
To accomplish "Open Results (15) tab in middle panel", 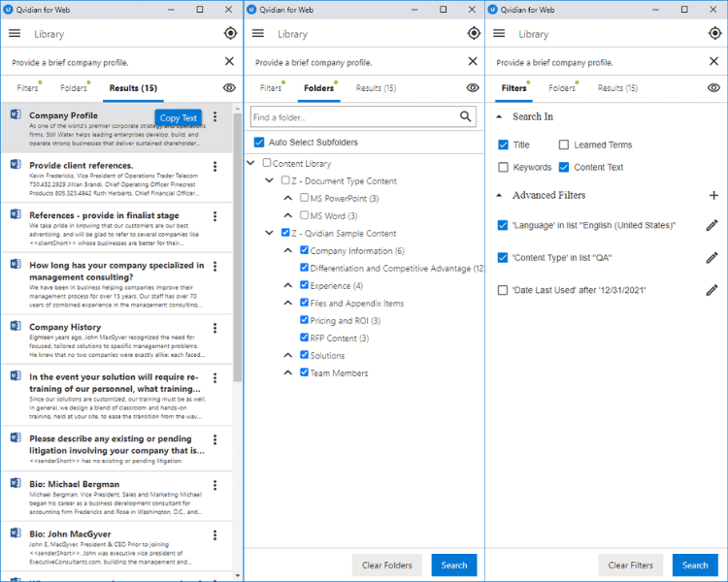I will (376, 88).
